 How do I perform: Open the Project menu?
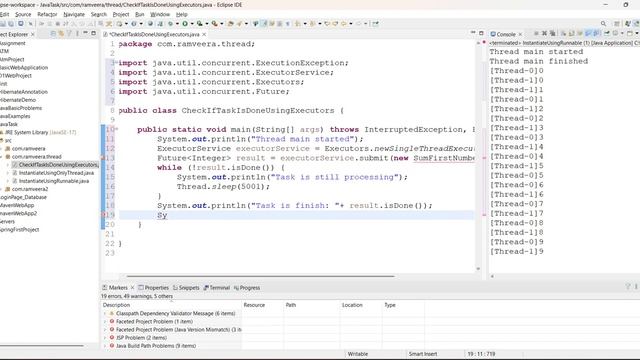[121, 14]
